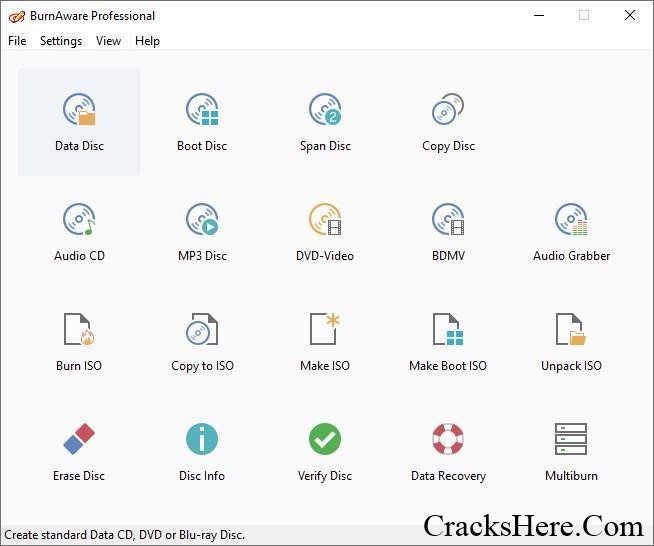Launch the Boot Disc tool
Screen dimensions: 654x546
202,122
